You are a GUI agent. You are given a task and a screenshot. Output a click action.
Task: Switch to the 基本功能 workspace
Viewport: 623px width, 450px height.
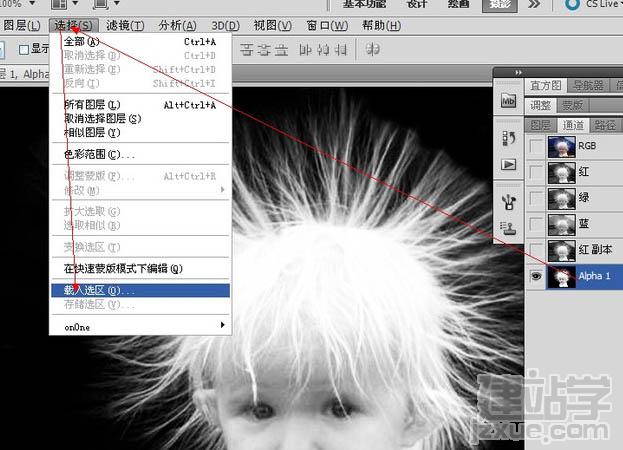tap(364, 4)
